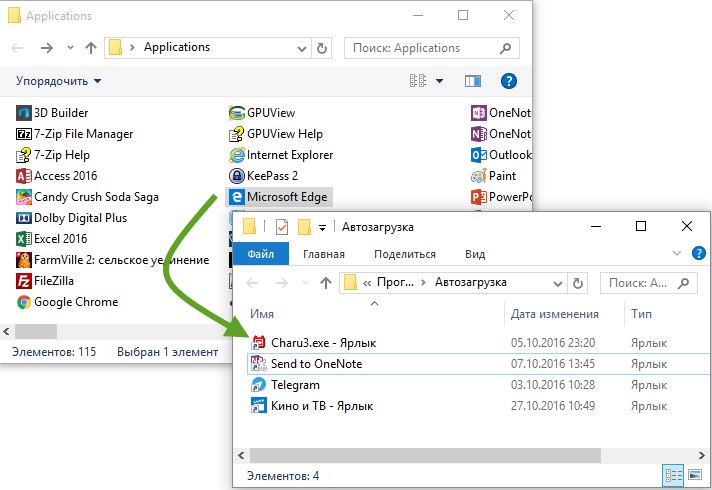The height and width of the screenshot is (490, 712).
Task: Refresh the Applications window
Action: (x=322, y=48)
